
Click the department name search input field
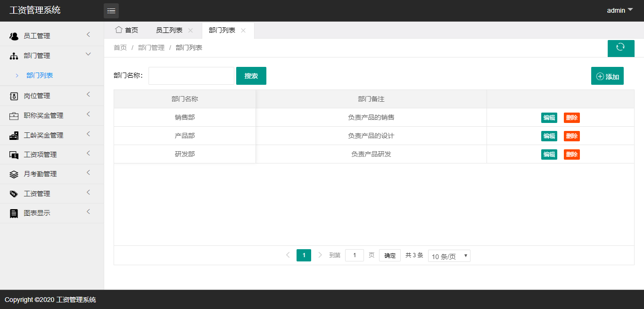(x=191, y=75)
